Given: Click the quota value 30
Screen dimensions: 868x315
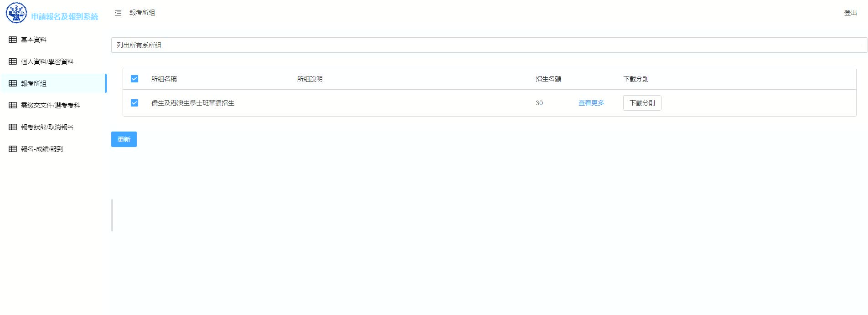Looking at the screenshot, I should pyautogui.click(x=539, y=103).
